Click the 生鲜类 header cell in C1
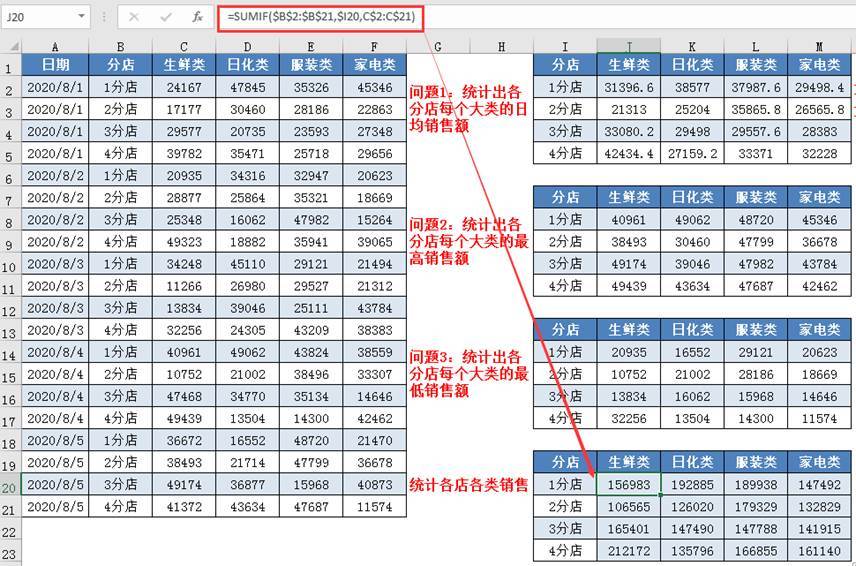Image resolution: width=856 pixels, height=566 pixels. tap(184, 65)
